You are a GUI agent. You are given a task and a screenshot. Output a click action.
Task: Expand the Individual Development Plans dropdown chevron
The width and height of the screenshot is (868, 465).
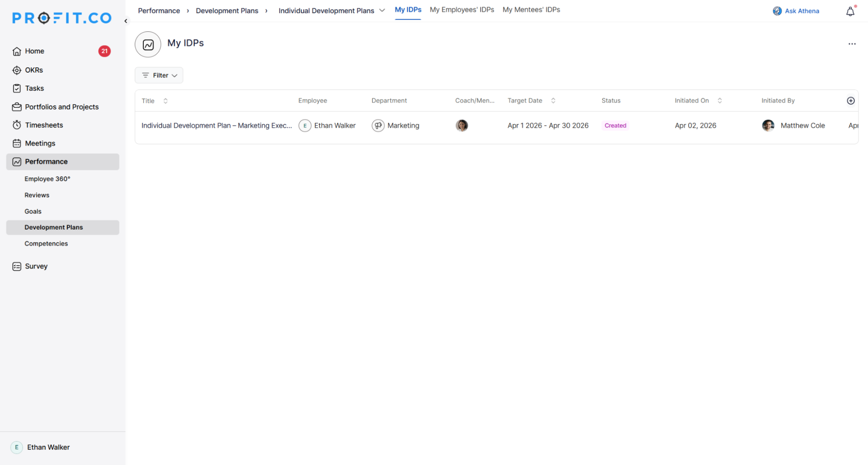click(x=382, y=10)
